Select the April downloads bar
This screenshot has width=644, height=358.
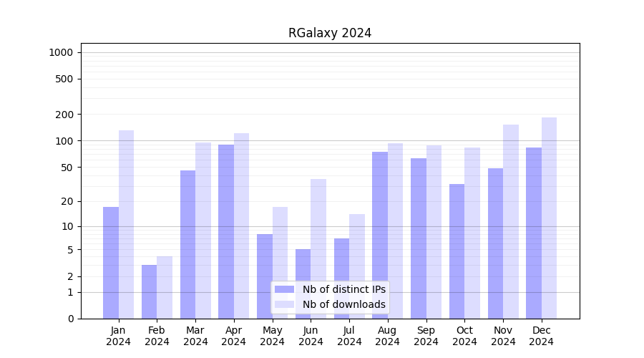(x=241, y=226)
